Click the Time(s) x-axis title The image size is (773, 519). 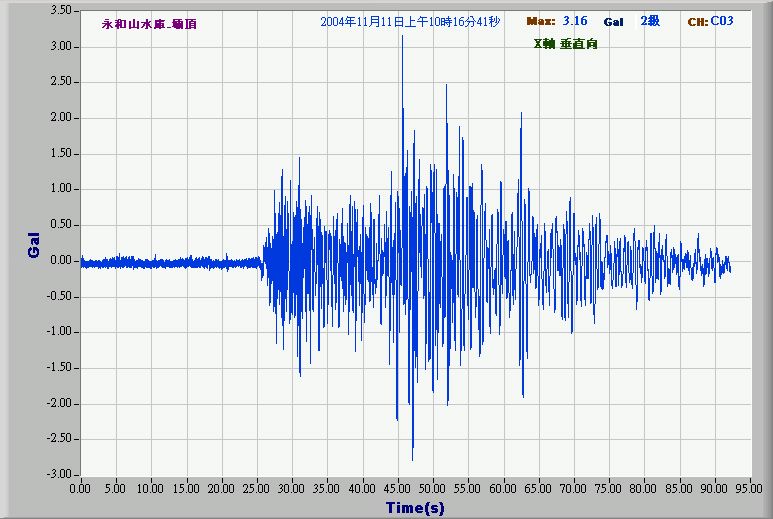(x=415, y=508)
